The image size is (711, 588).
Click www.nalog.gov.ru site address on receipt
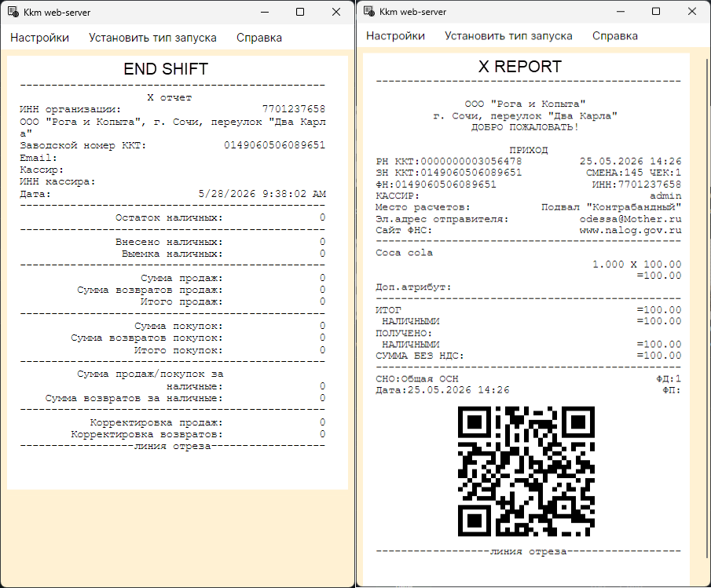point(630,231)
